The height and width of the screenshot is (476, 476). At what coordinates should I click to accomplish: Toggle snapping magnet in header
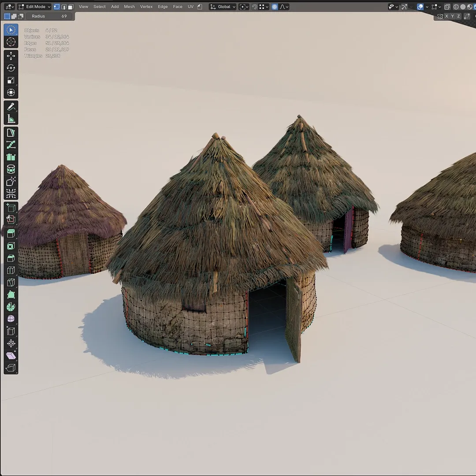tap(254, 7)
